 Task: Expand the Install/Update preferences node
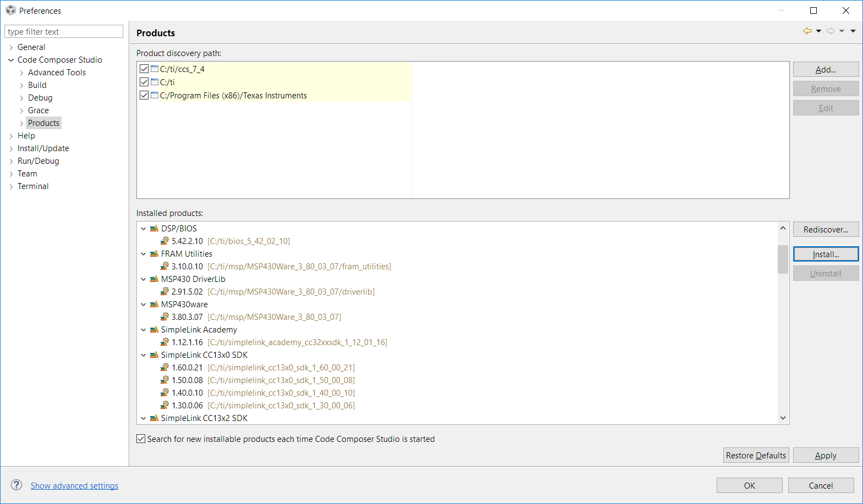tap(11, 148)
